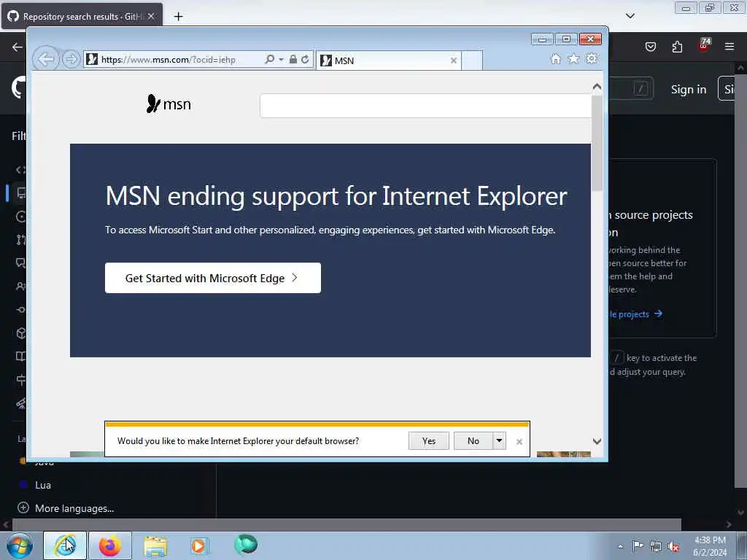Screen dimensions: 747x560
Task: Select the MSN tab in Internet Explorer
Action: tap(388, 61)
